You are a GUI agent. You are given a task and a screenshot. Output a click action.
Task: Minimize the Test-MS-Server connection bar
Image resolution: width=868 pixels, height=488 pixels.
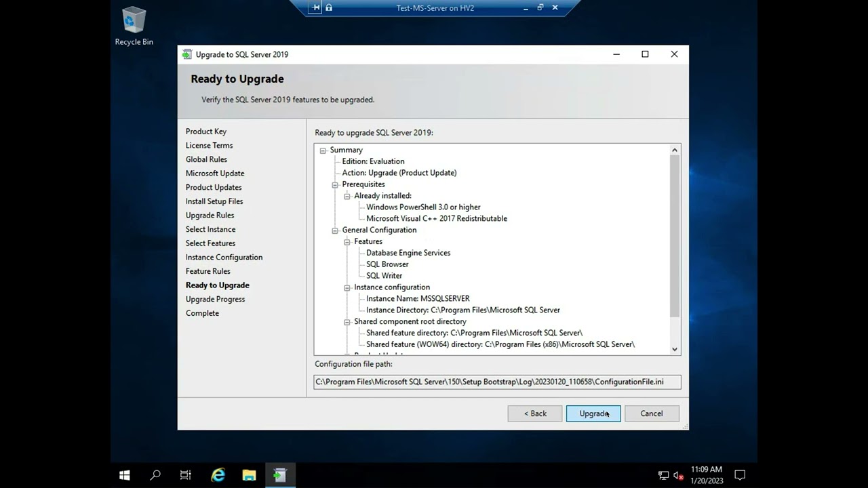pos(526,7)
